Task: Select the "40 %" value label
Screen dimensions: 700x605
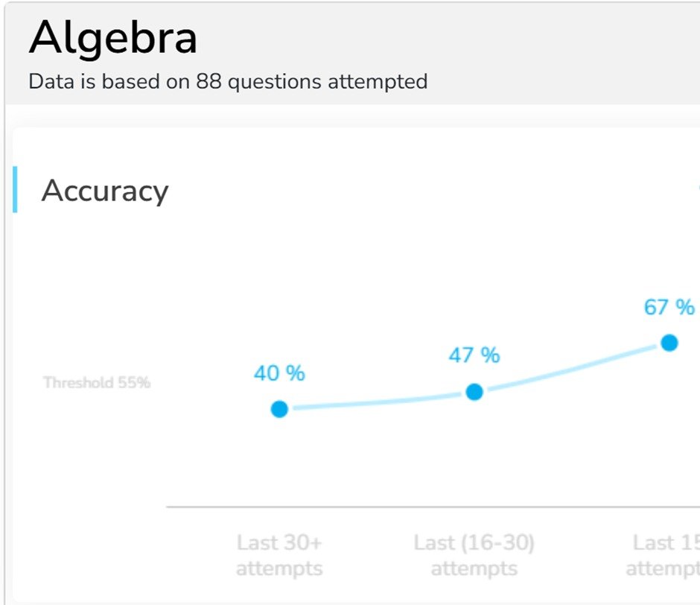Action: pos(279,373)
